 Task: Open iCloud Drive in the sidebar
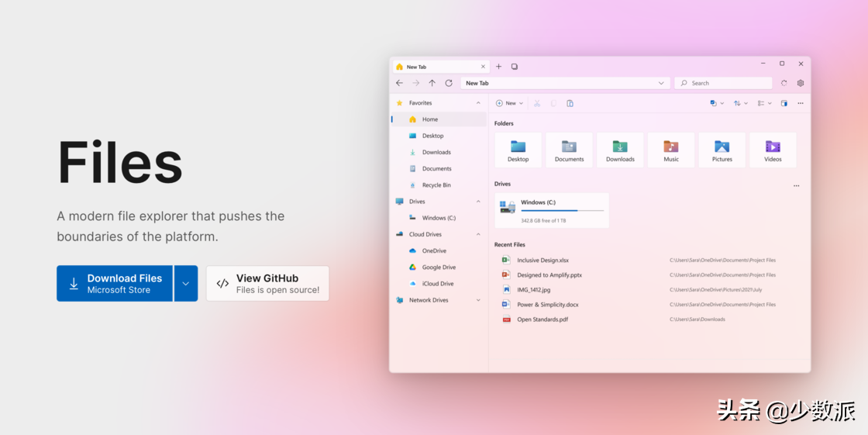pos(439,284)
